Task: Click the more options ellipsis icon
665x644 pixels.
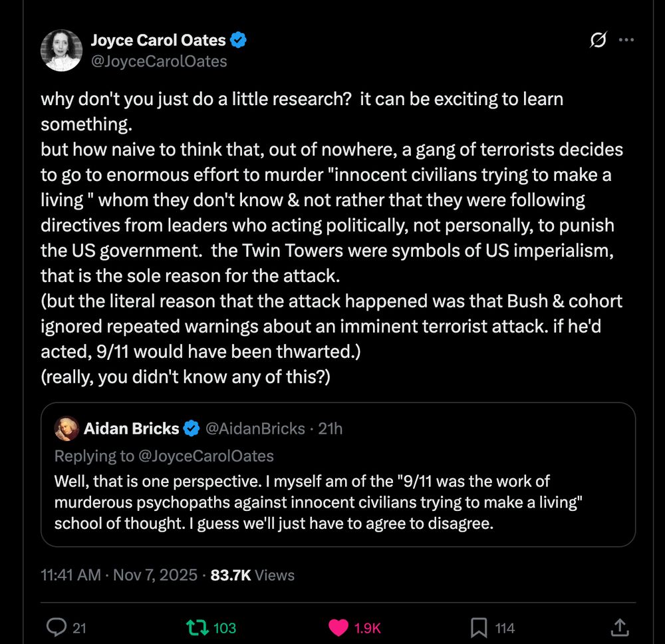Action: (x=626, y=40)
